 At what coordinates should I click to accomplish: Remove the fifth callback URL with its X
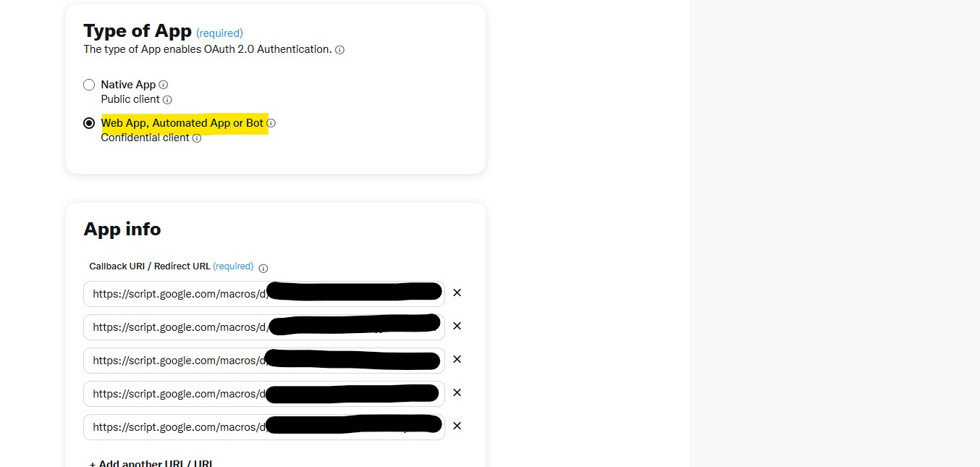[x=457, y=426]
